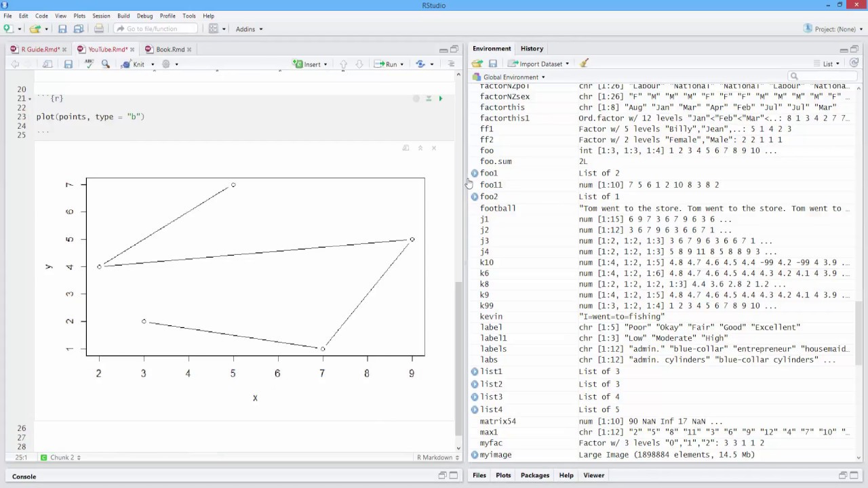Save workspace in Environment pane

[x=493, y=64]
